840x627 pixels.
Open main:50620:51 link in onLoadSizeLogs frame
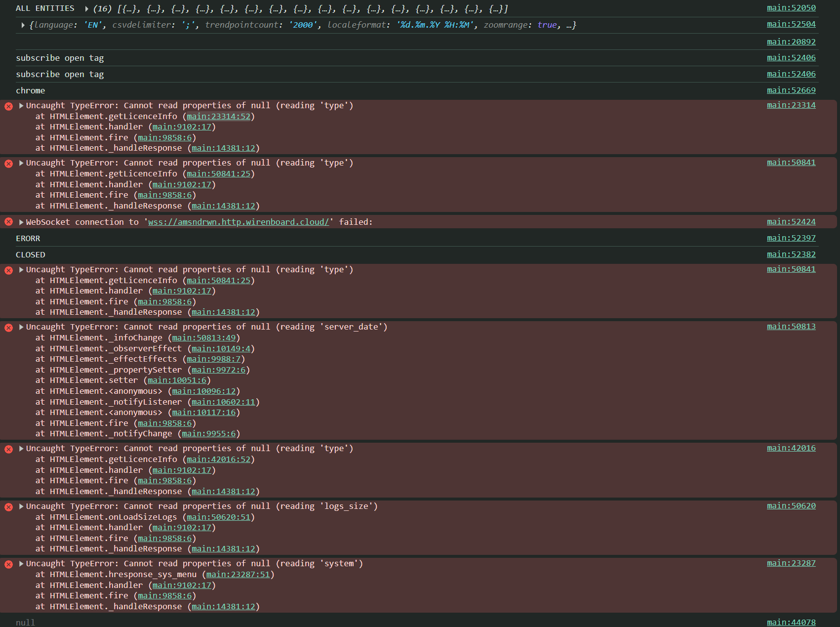pyautogui.click(x=218, y=517)
